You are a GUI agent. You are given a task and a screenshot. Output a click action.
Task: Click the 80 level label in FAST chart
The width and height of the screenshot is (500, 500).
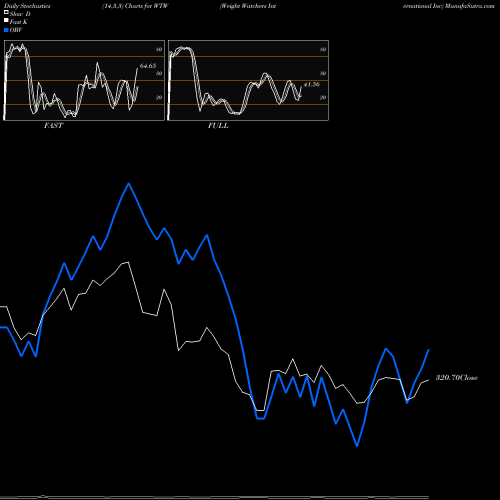coord(159,49)
